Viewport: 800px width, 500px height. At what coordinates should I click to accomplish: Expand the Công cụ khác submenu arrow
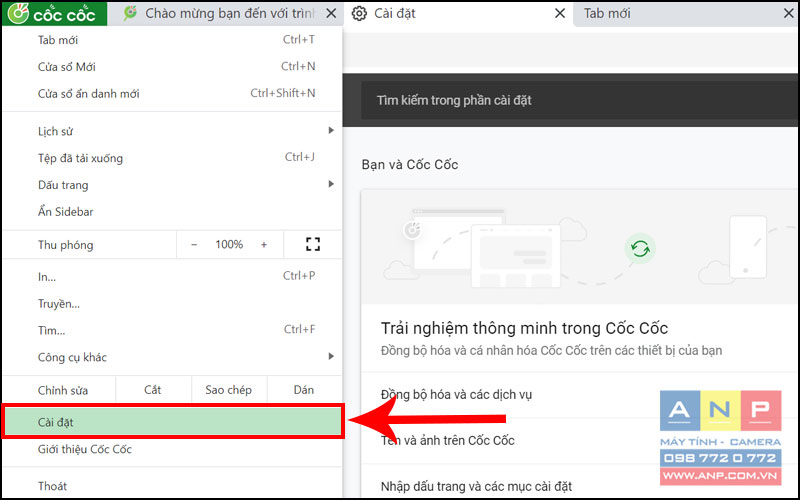click(x=331, y=356)
